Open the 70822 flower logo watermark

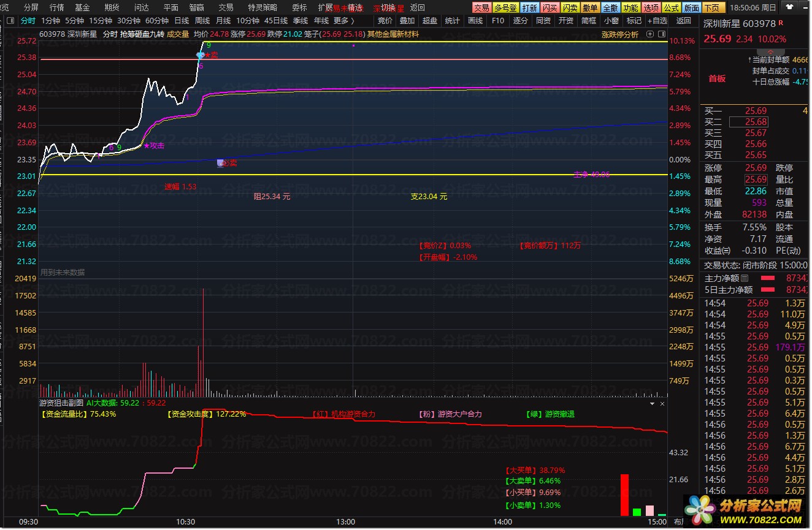coord(699,510)
